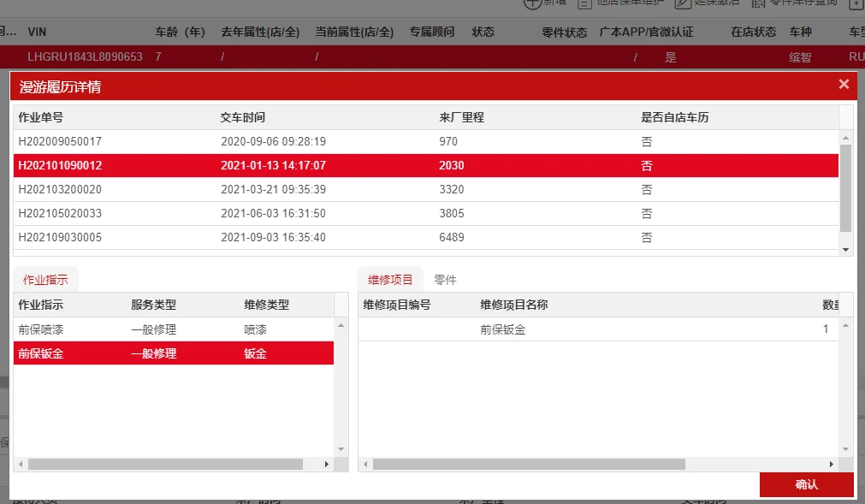865x504 pixels.
Task: Select work order H202103200020 row
Action: click(426, 190)
